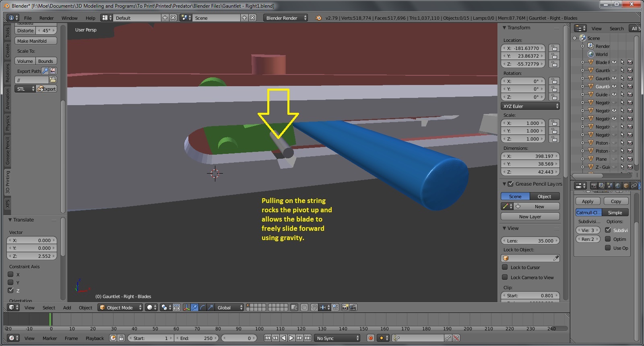This screenshot has width=644, height=346.
Task: Lock the Rotation Z value with padlock
Action: tap(554, 97)
